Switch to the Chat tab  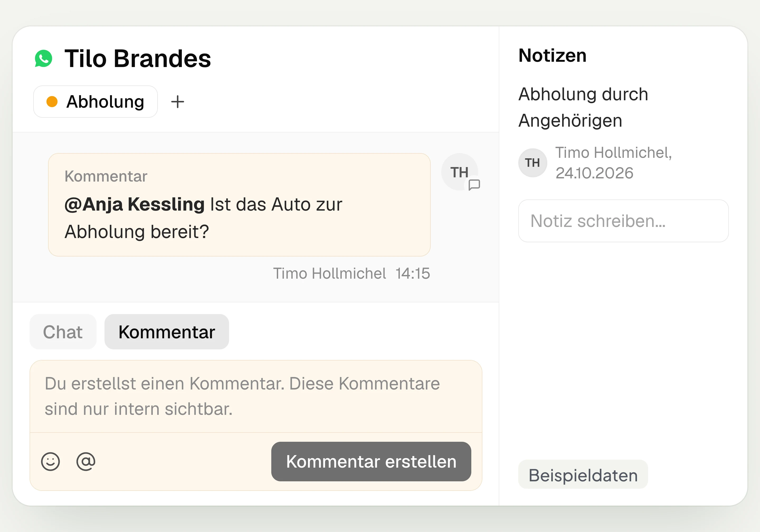[63, 332]
